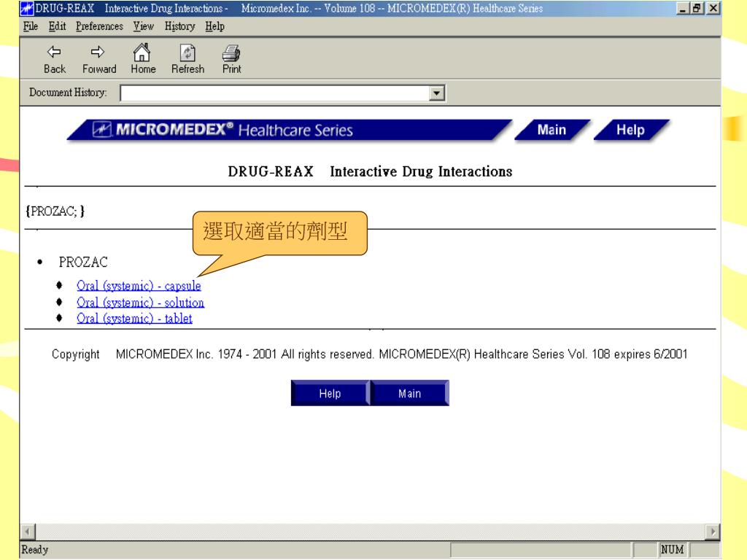Click the NUM indicator in status bar
Screen dimensions: 747x560
672,550
